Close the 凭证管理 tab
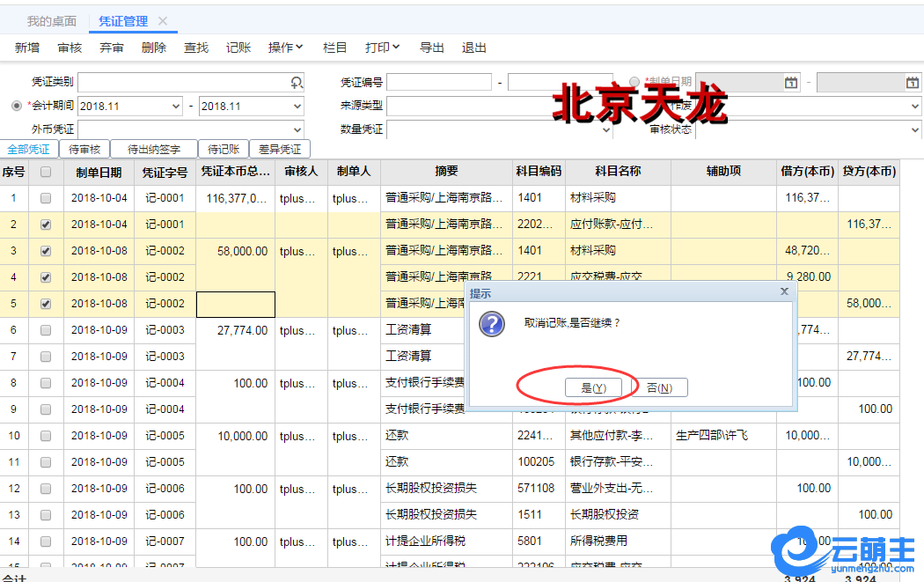924x582 pixels. click(x=163, y=21)
